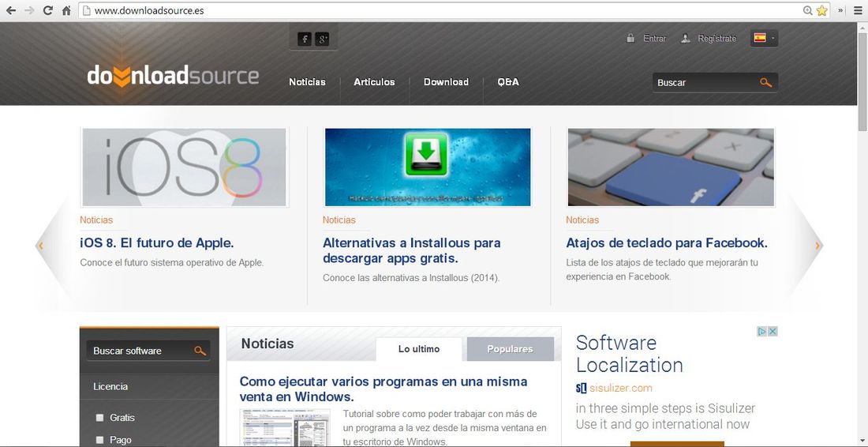Switch to the Lo ultimo tab
This screenshot has width=868, height=447.
tap(419, 349)
